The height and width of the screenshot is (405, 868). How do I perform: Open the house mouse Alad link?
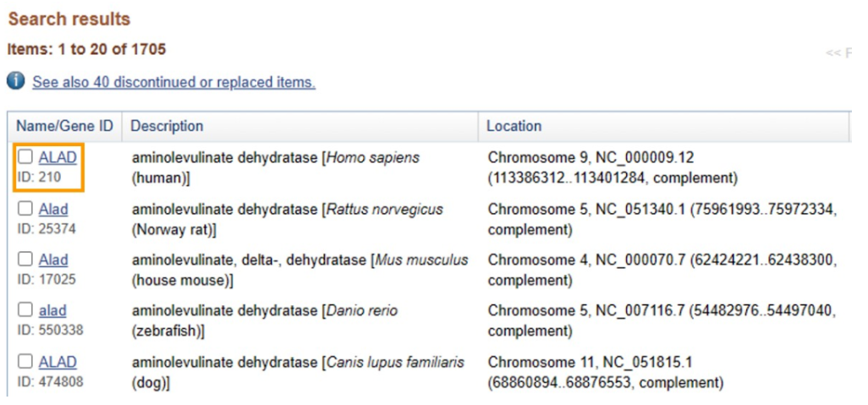53,260
